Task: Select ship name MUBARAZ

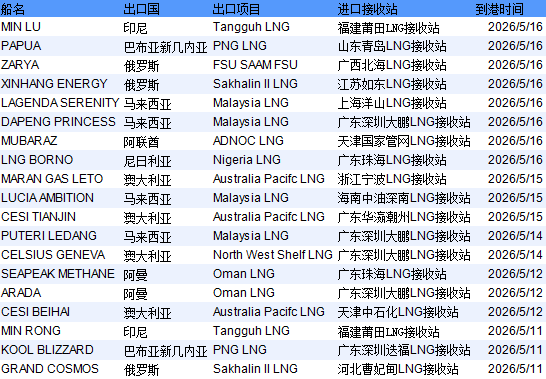Action: 29,141
